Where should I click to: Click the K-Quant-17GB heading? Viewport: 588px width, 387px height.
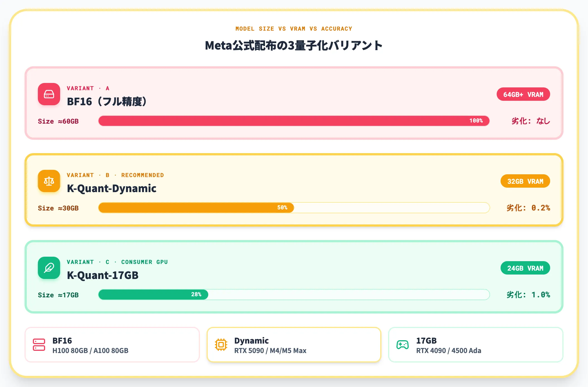(x=103, y=275)
